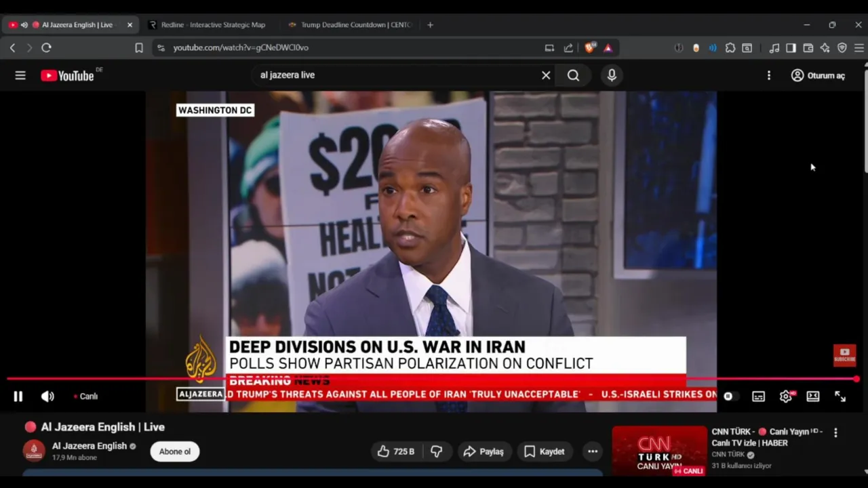The image size is (868, 488).
Task: Click the magnifier search button
Action: pos(574,75)
